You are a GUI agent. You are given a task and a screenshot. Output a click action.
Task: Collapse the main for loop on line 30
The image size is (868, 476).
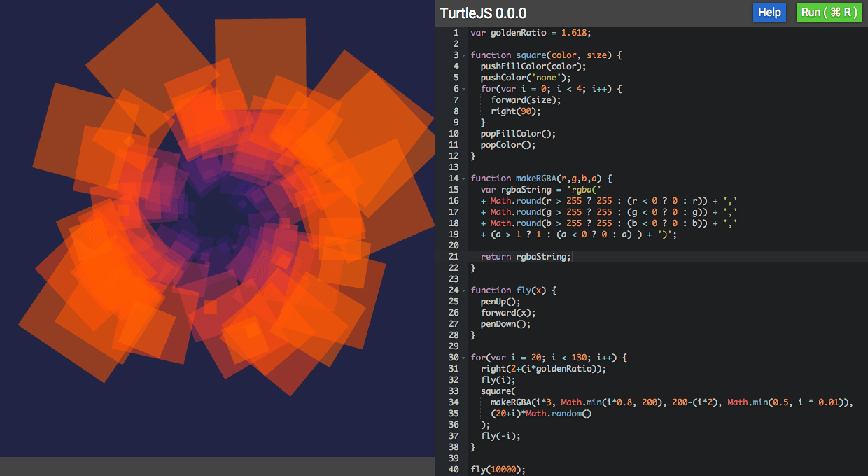click(463, 358)
